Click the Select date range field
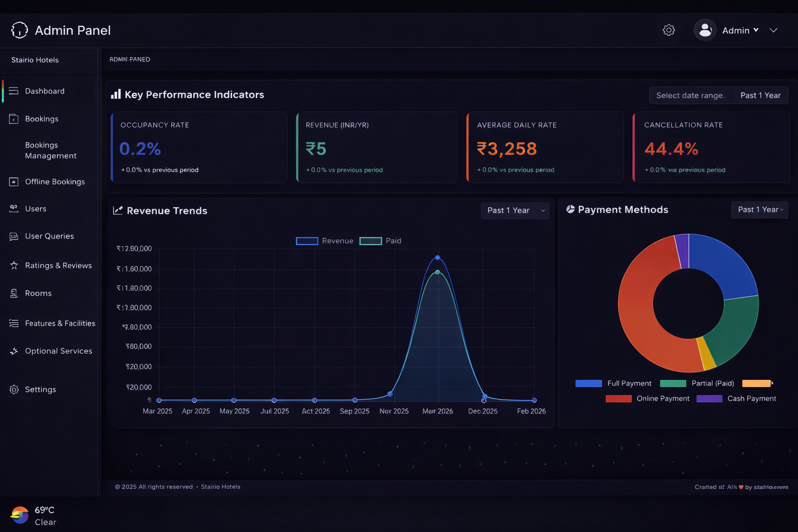 pos(691,95)
